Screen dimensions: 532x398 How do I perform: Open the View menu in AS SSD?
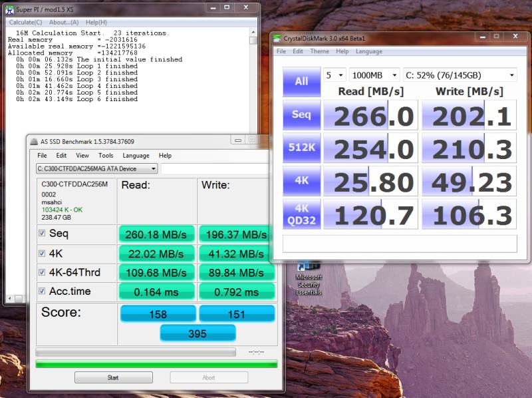point(82,156)
